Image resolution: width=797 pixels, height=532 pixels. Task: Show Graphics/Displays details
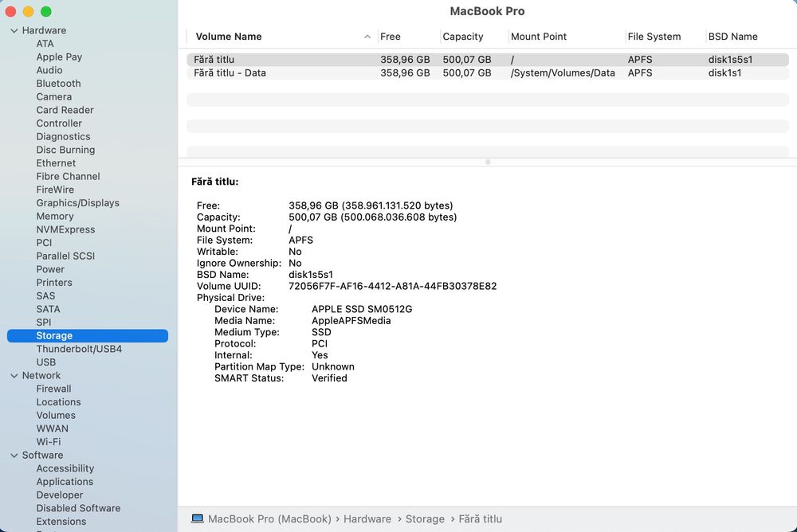(x=78, y=203)
